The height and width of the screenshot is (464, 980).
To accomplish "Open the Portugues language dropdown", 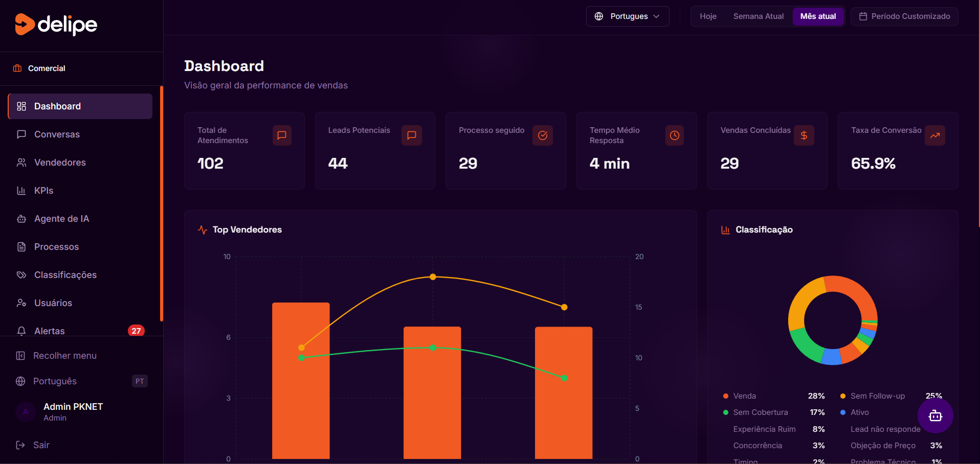I will [628, 16].
